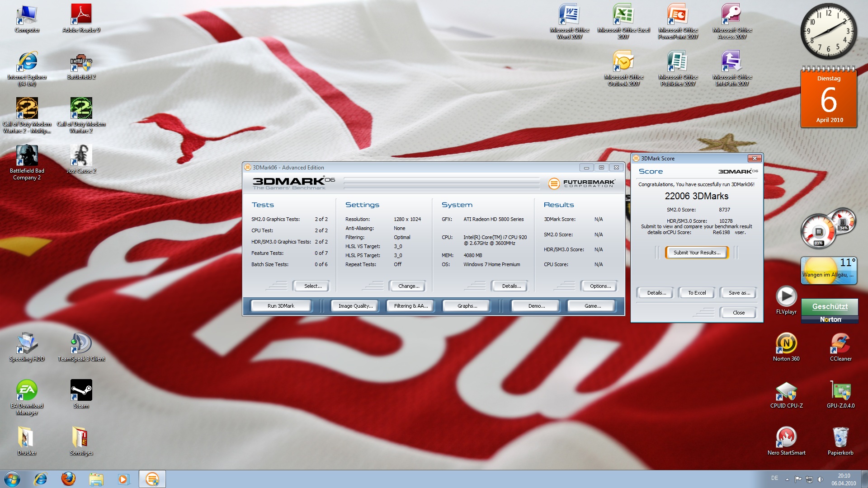Select Microsoft Office Word 2007 shortcut
The width and height of the screenshot is (868, 488).
coord(570,22)
